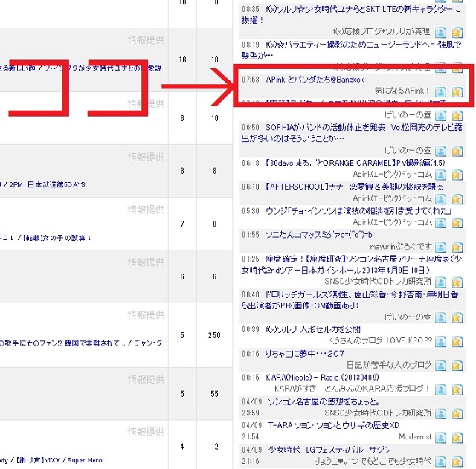
Task: Click the star icon beside とんみんのKARA応援ブログ!
Action: click(x=457, y=389)
